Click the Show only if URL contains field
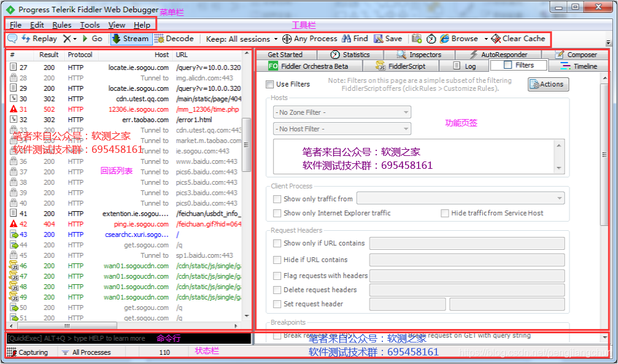The height and width of the screenshot is (364, 618). coord(466,243)
